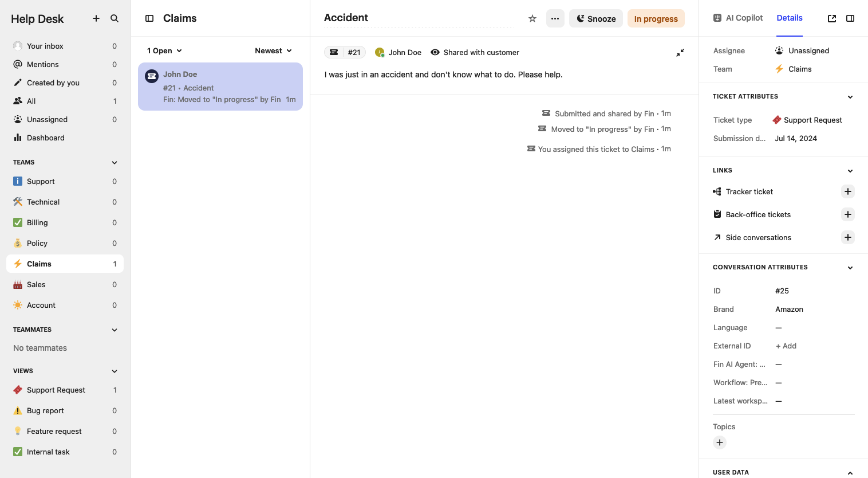Click the ticket #21 badge
Screen dimensions: 868x478
click(x=345, y=52)
